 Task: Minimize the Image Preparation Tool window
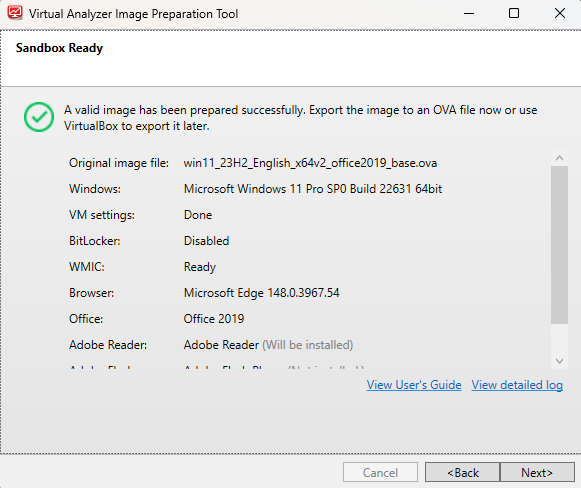point(469,14)
